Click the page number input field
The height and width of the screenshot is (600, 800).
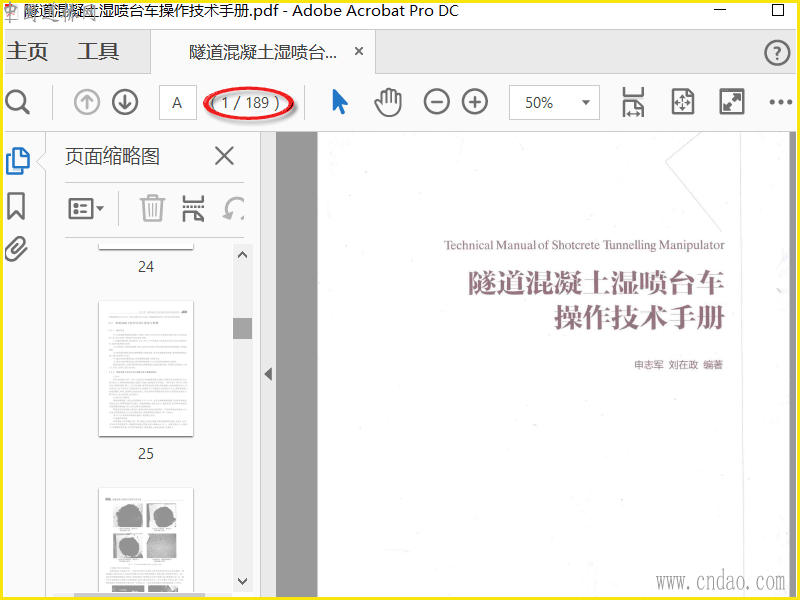[178, 103]
